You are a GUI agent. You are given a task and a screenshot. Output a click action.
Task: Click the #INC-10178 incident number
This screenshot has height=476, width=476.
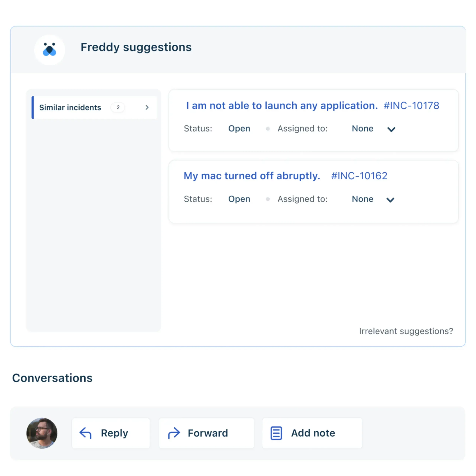click(x=411, y=106)
